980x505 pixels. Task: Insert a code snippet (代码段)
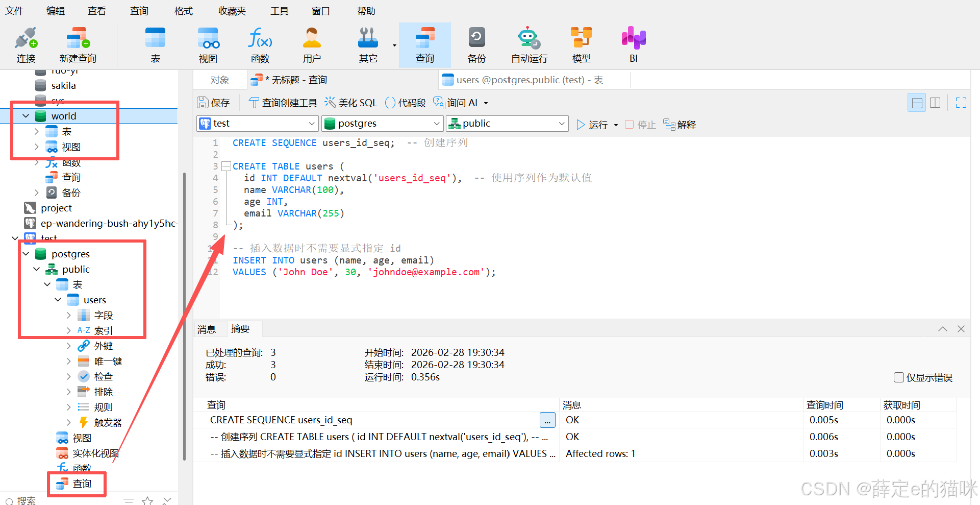(406, 103)
